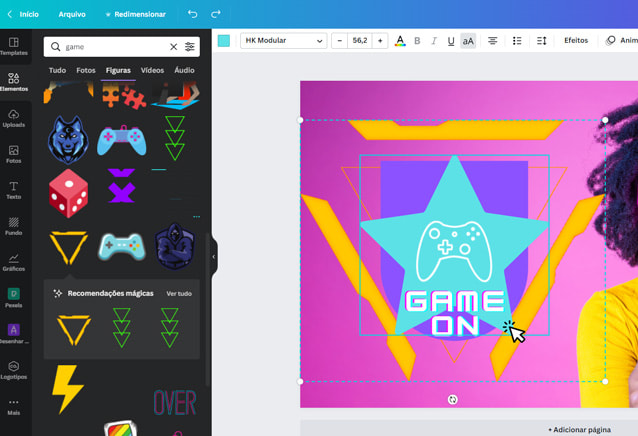Click Ver tudo in magic recommendations

[x=179, y=294]
